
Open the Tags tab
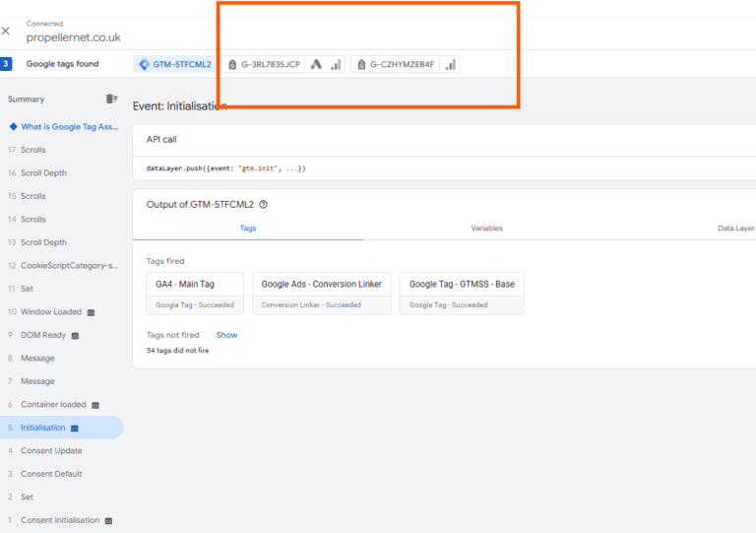(247, 228)
